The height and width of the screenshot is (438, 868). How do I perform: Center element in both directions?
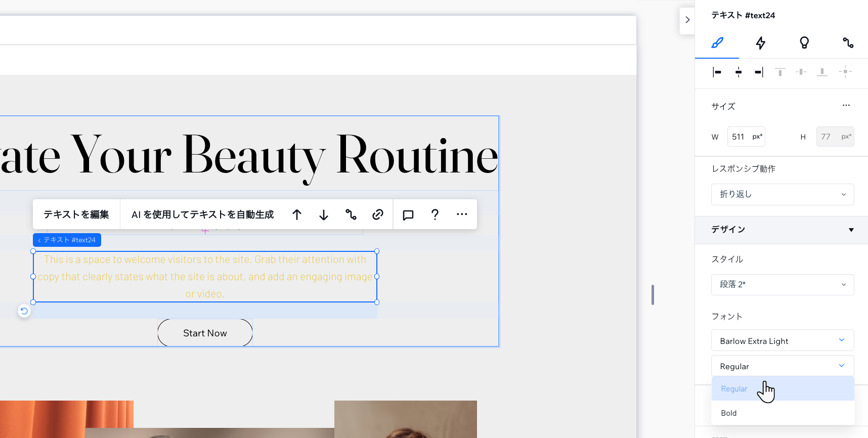tap(845, 72)
